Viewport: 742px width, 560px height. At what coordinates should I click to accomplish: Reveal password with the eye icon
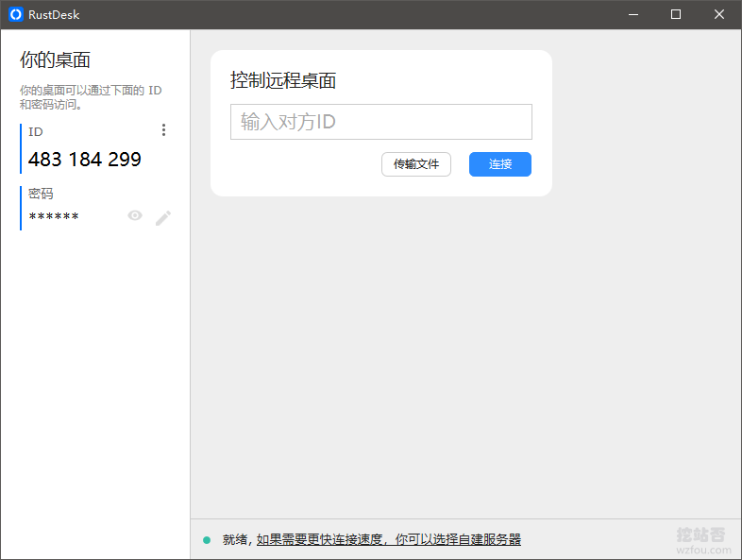(x=135, y=216)
